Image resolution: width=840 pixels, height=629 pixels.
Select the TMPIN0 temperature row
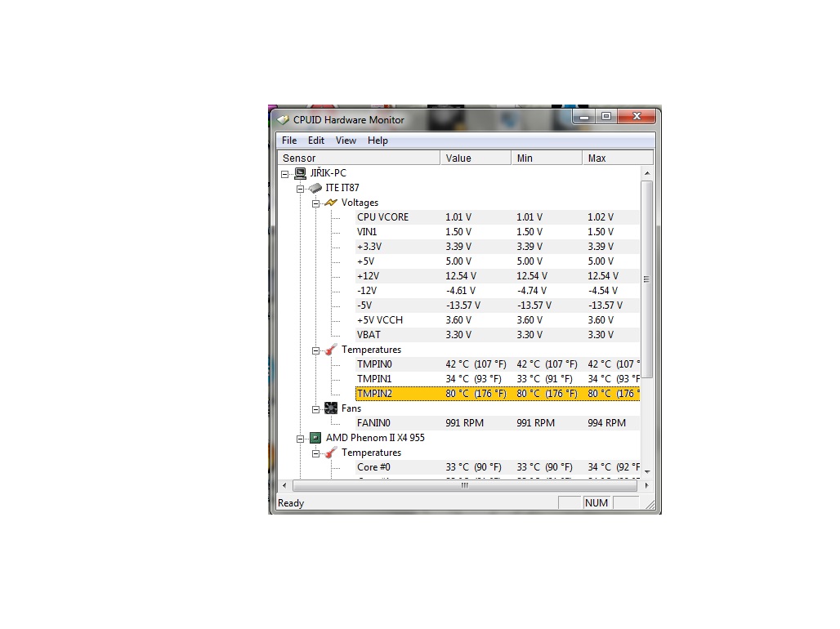pos(498,364)
